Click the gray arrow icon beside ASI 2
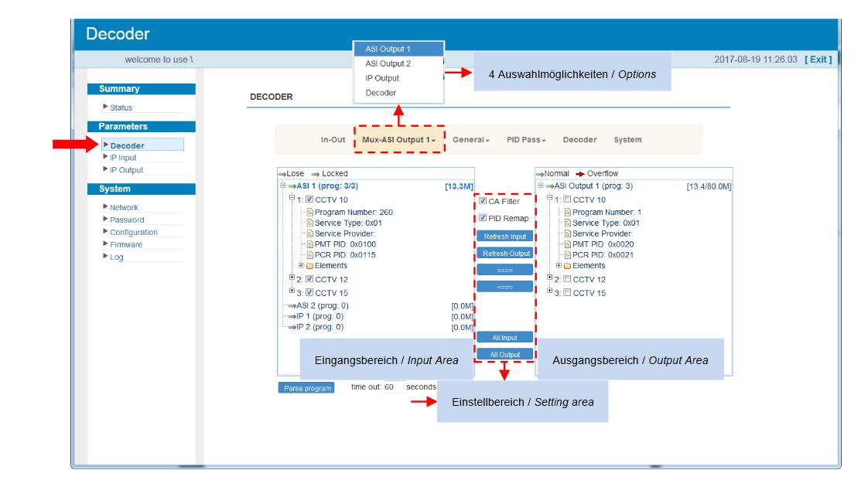The width and height of the screenshot is (868, 487). pos(292,305)
